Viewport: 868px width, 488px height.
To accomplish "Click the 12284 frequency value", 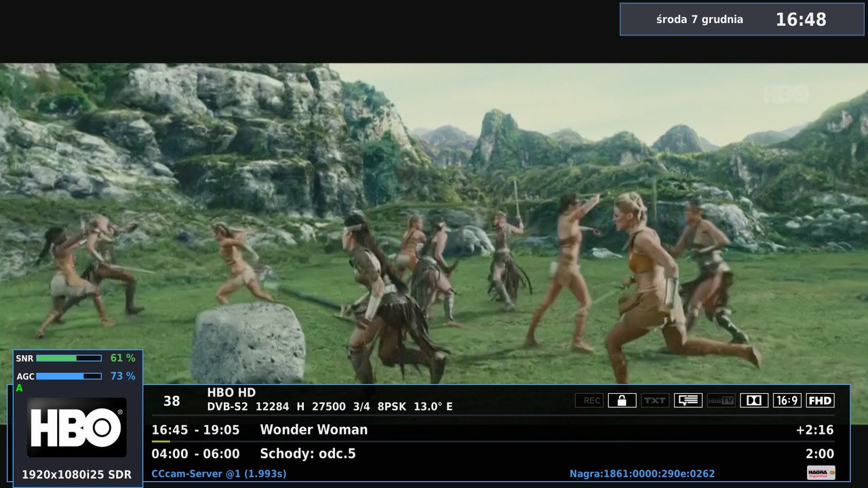I will pyautogui.click(x=272, y=407).
